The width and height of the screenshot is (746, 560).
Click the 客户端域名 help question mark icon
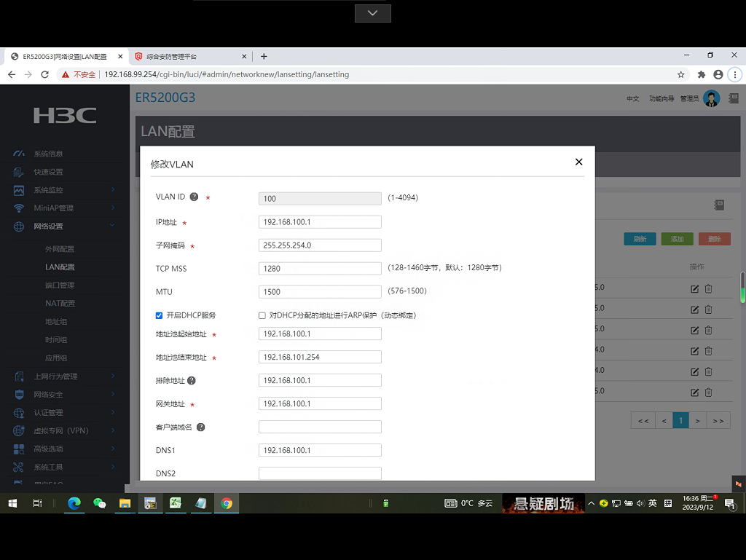tap(201, 427)
